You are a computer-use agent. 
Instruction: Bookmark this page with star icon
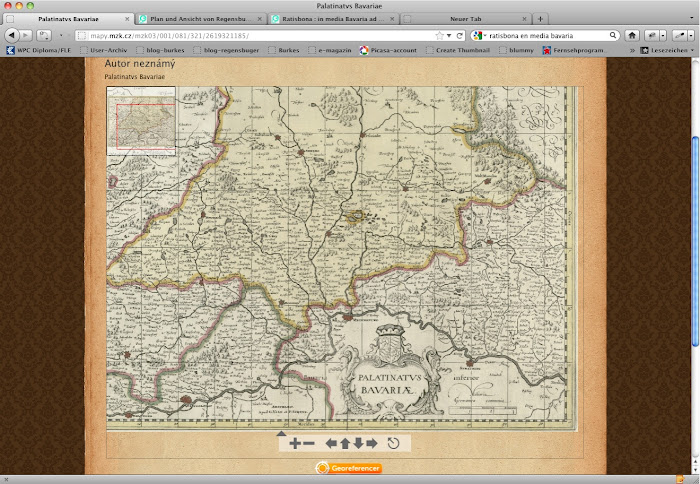[x=440, y=35]
